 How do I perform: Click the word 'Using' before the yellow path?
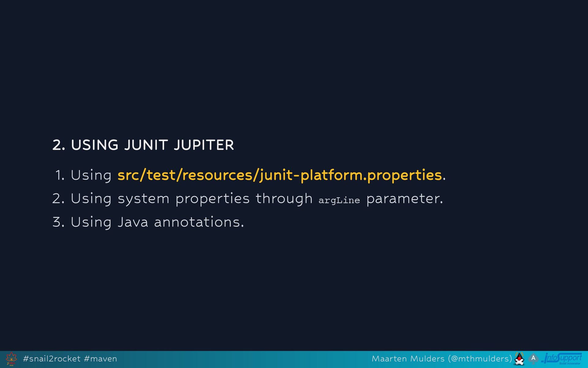(91, 176)
